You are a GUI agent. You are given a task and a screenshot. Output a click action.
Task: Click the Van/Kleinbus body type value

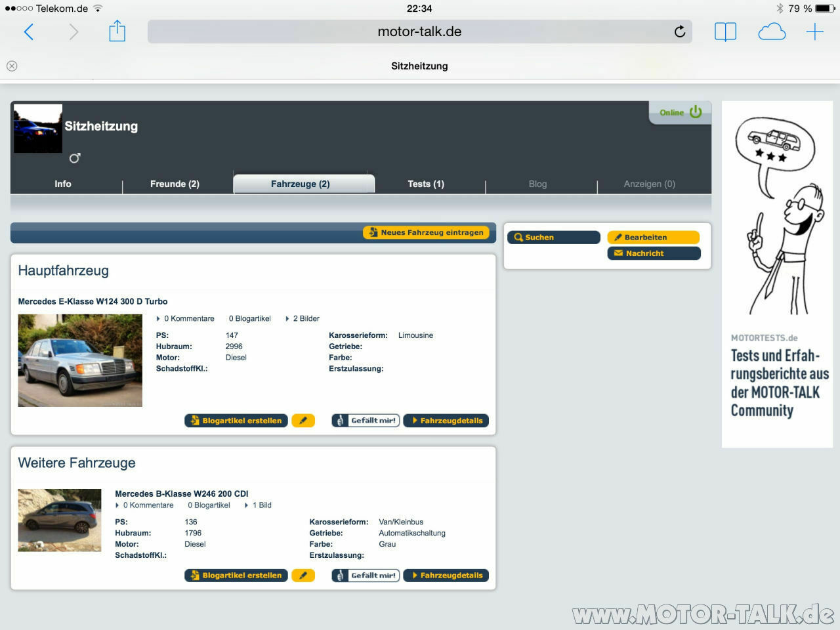(401, 522)
